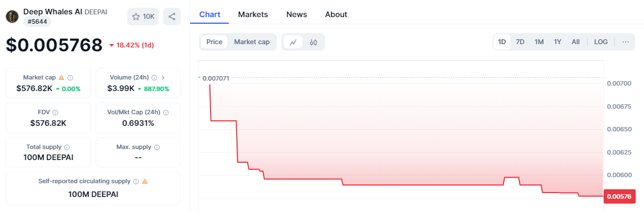Click the Deep Whales AI coin logo

point(12,17)
